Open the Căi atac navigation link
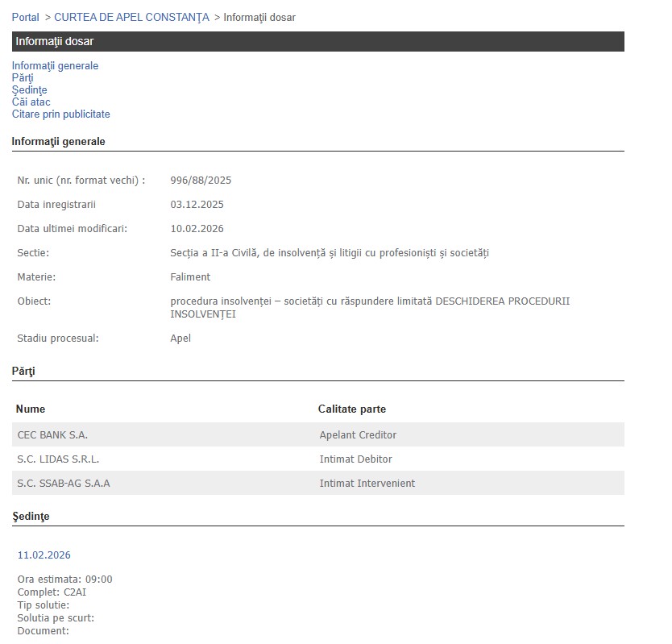Screen dimensions: 672x644 31,102
